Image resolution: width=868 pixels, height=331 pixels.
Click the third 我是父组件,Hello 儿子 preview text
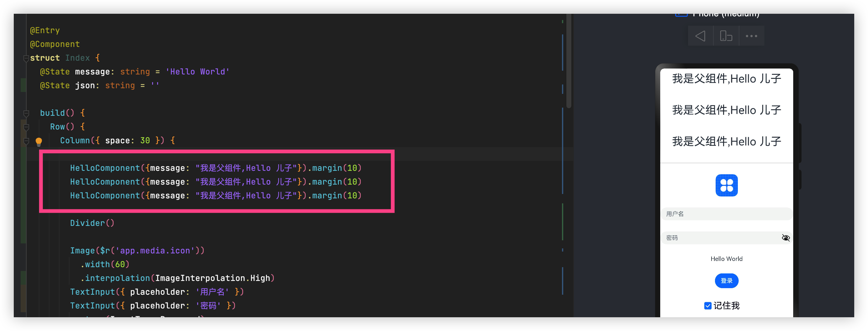click(x=726, y=142)
